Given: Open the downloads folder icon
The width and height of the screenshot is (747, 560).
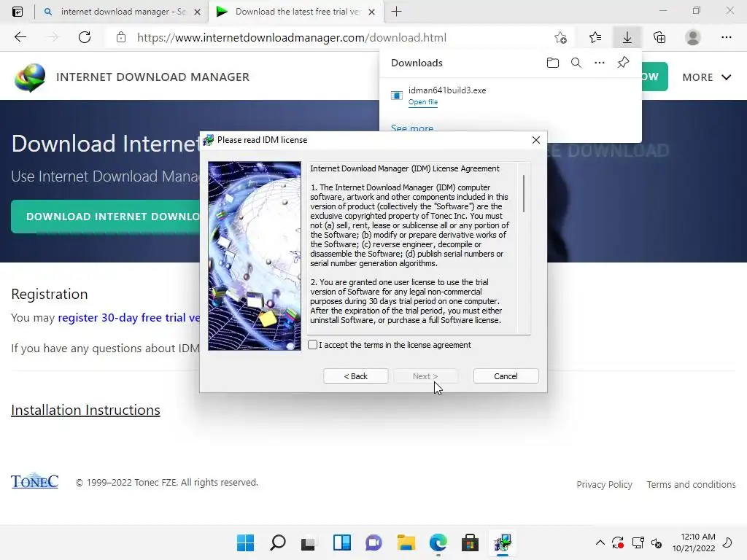Looking at the screenshot, I should 553,63.
